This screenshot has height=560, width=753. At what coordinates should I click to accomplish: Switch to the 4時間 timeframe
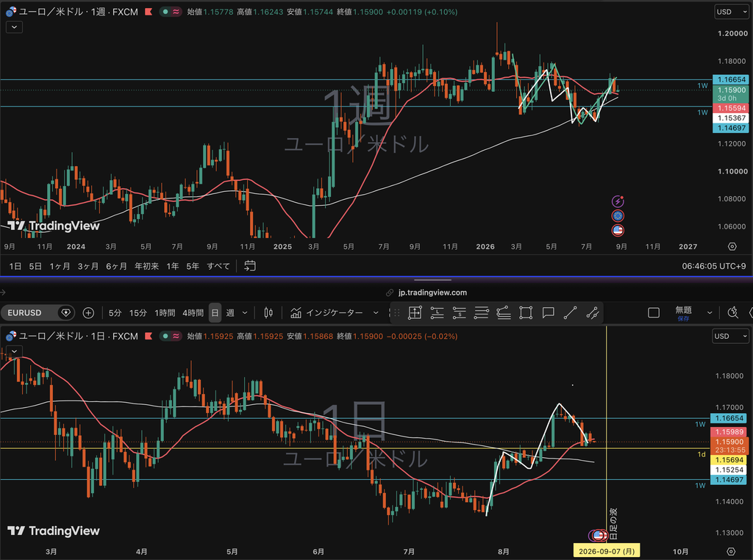193,313
